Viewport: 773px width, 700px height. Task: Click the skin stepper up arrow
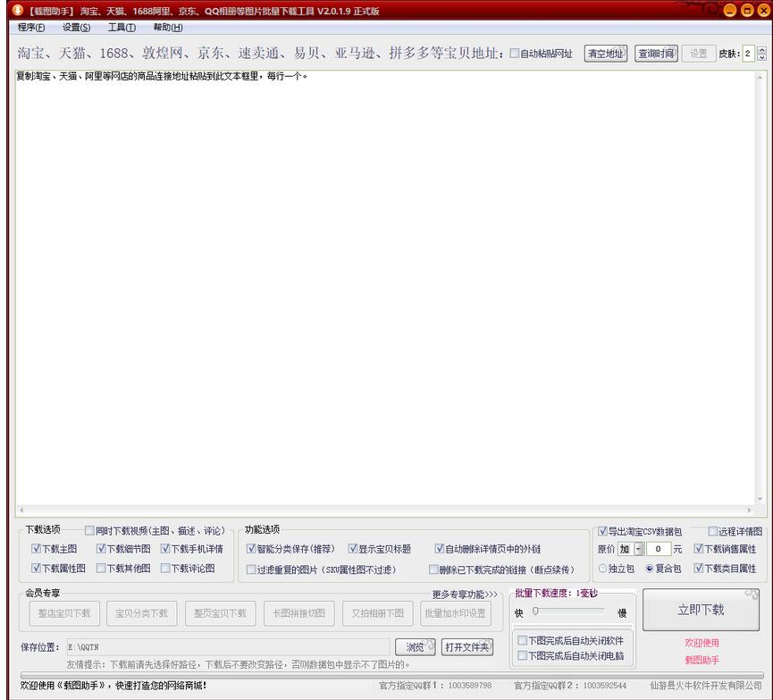click(763, 49)
